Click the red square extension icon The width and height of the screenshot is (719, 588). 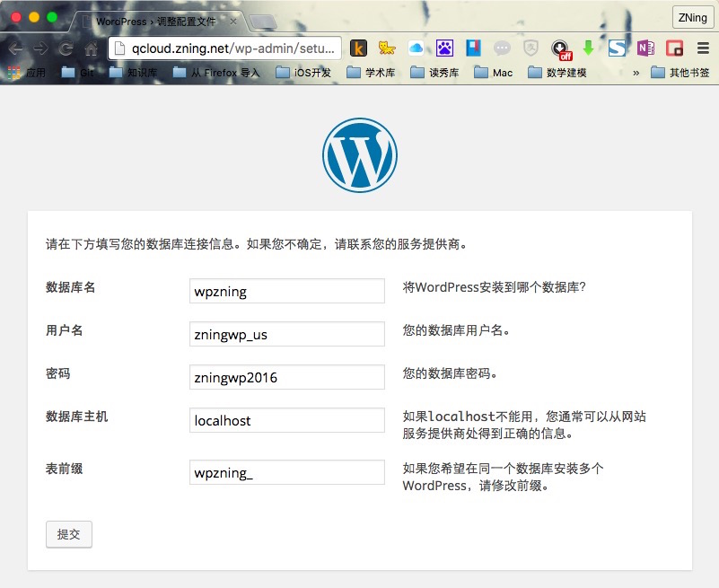click(674, 48)
